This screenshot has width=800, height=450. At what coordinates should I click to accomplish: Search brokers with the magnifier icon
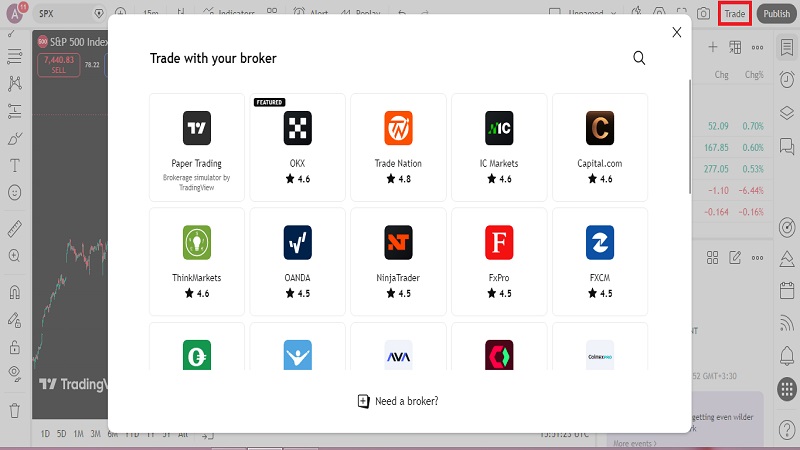coord(639,58)
